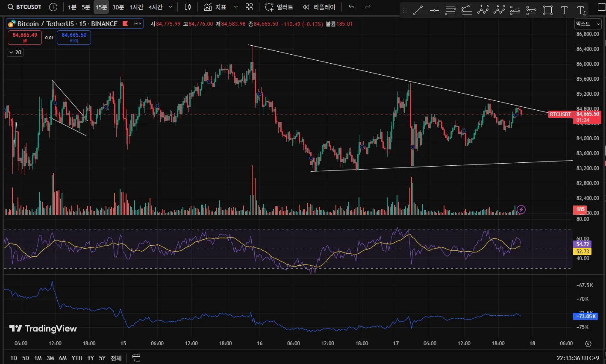Add a symbol to compare with plus icon

click(x=53, y=7)
